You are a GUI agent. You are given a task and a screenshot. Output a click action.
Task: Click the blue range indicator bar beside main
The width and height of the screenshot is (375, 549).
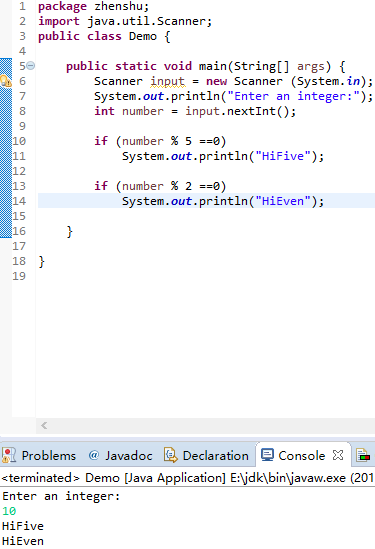[x=6, y=148]
